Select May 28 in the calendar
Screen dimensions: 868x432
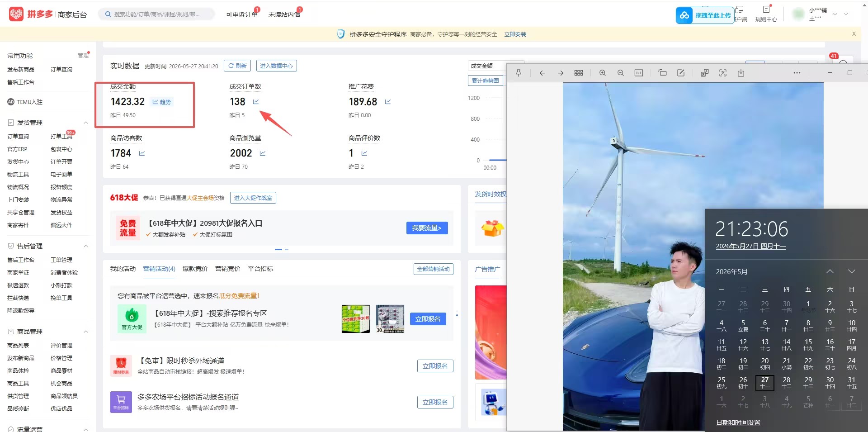coord(786,383)
